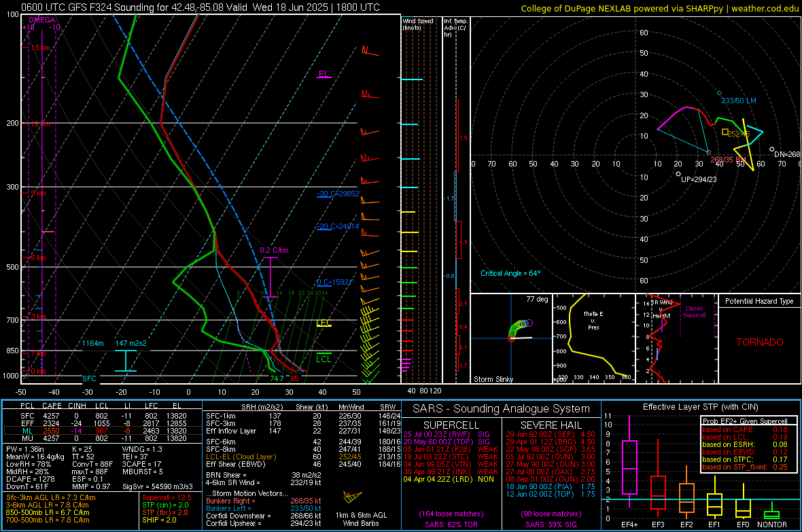
Task: Click the 0 C=15921' freezing level label
Action: pos(335,282)
